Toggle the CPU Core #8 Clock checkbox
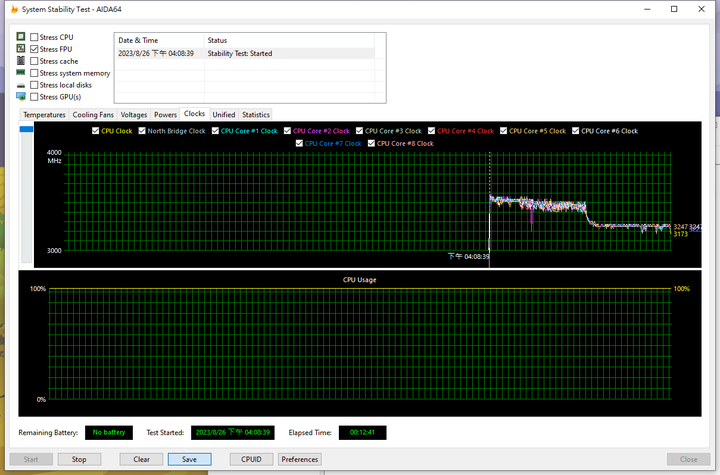This screenshot has height=475, width=720. [x=371, y=143]
